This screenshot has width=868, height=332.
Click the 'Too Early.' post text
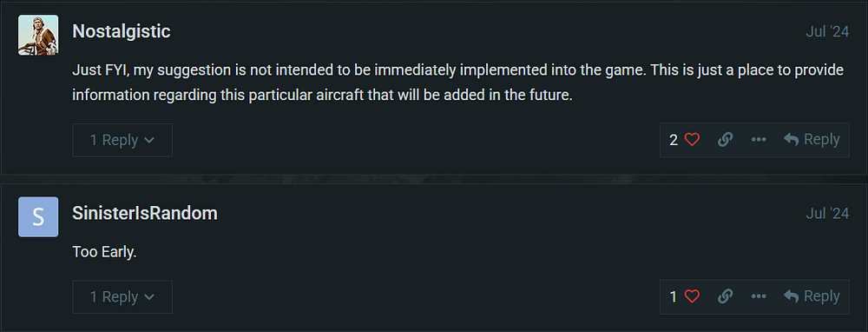(105, 252)
